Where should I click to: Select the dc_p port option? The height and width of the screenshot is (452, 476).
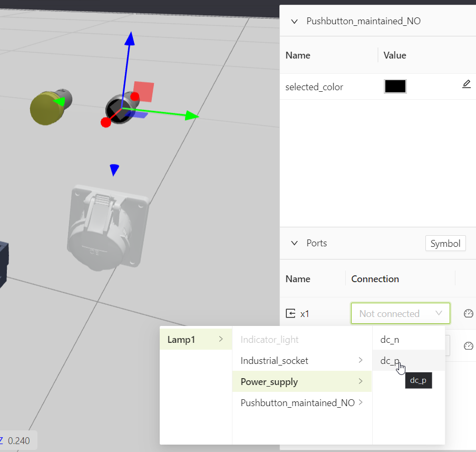click(x=409, y=361)
